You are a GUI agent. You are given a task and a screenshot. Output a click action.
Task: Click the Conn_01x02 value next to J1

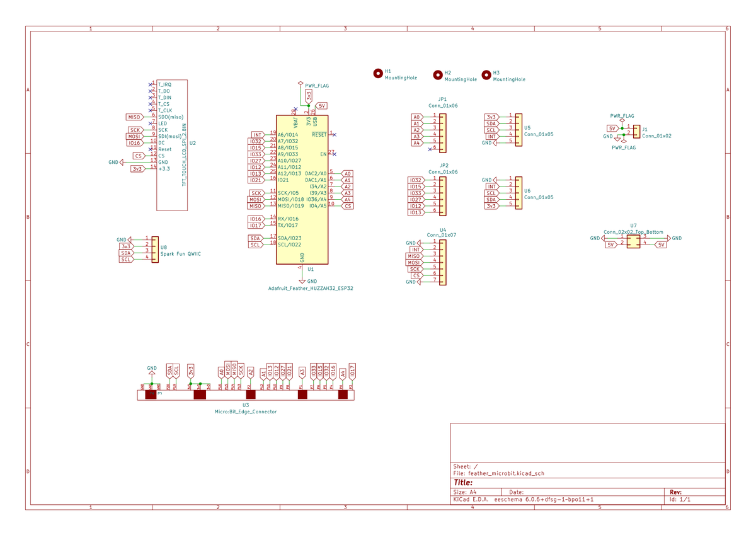pos(657,135)
